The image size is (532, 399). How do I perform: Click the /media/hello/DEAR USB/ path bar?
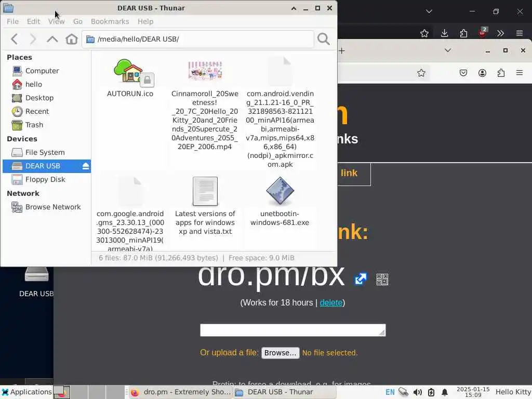tap(198, 39)
